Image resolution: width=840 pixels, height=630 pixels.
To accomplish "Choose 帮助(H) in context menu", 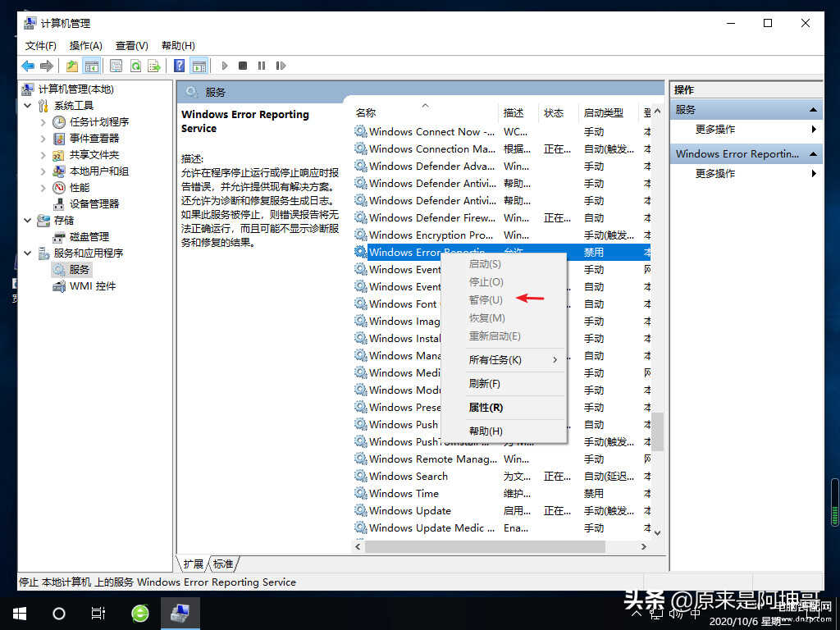I will [x=504, y=431].
